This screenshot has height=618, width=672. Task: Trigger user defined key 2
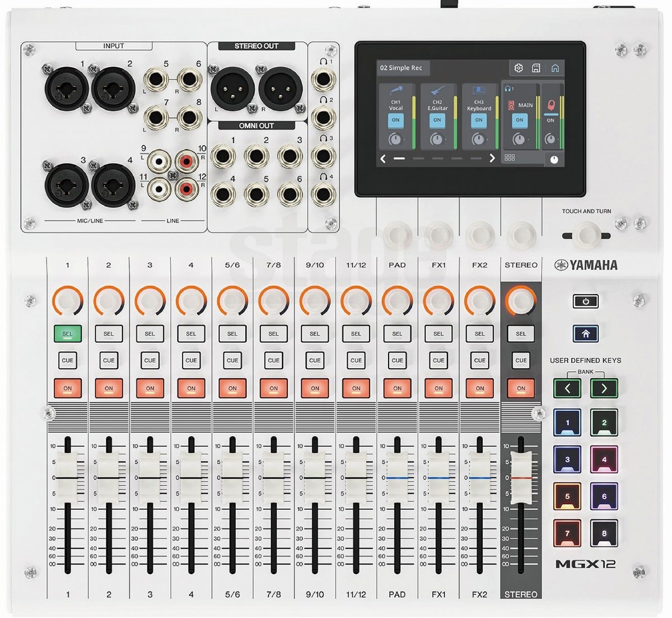click(604, 423)
